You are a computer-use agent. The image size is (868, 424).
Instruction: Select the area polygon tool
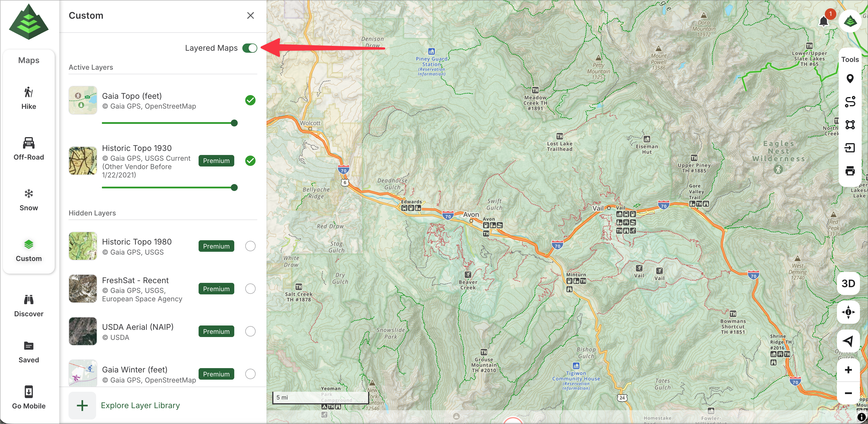click(x=850, y=125)
